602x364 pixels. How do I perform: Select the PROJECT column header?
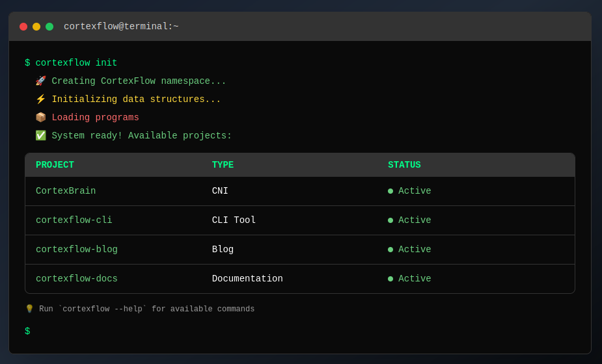[x=55, y=165]
